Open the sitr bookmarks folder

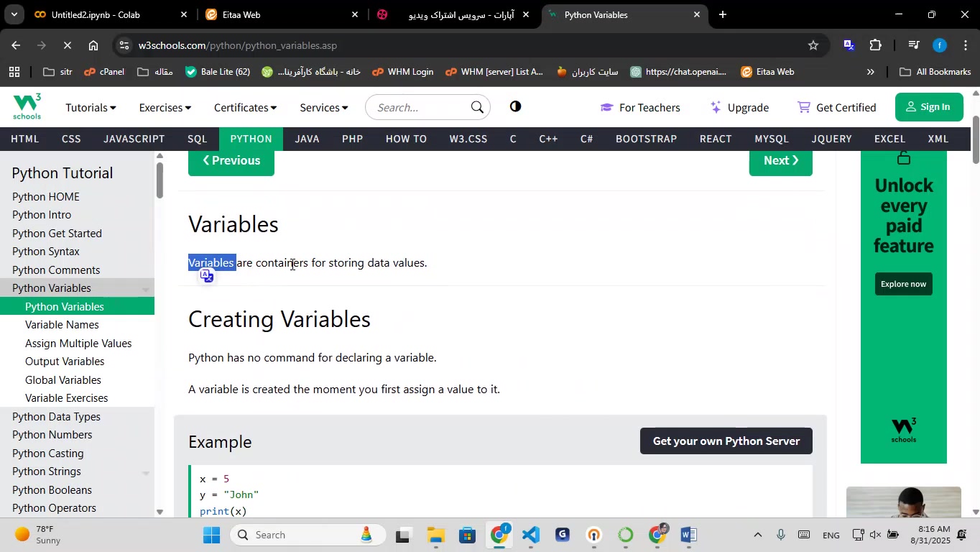click(x=57, y=72)
